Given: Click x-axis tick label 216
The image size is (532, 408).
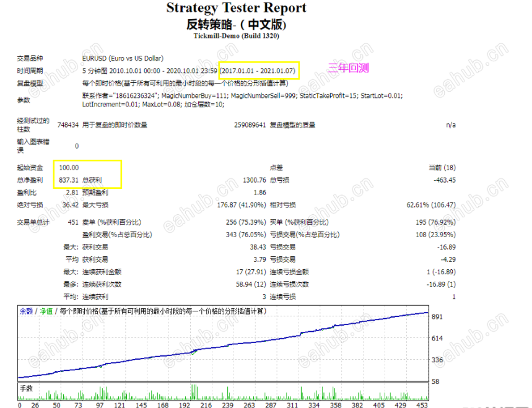Looking at the screenshot, I should pos(206,405).
